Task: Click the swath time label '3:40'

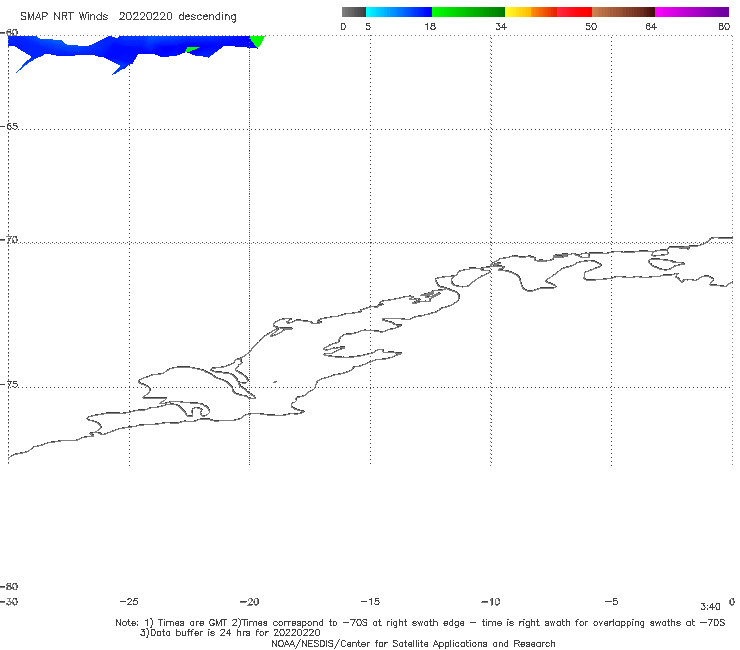Action: point(710,607)
